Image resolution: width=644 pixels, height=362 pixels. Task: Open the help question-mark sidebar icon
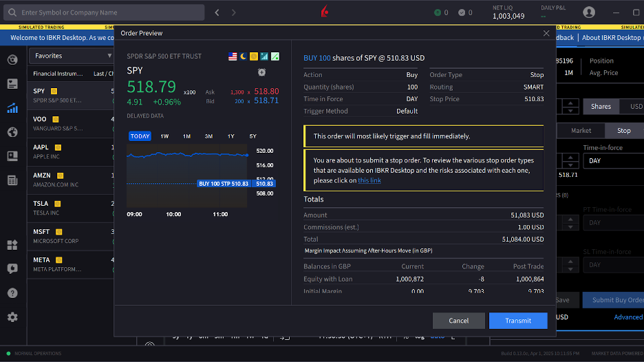click(12, 293)
